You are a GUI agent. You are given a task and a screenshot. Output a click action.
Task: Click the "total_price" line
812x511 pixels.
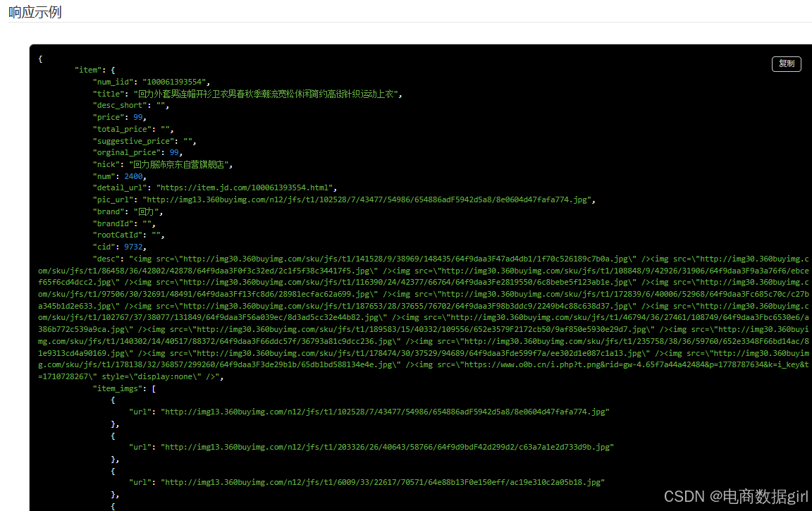tap(133, 129)
